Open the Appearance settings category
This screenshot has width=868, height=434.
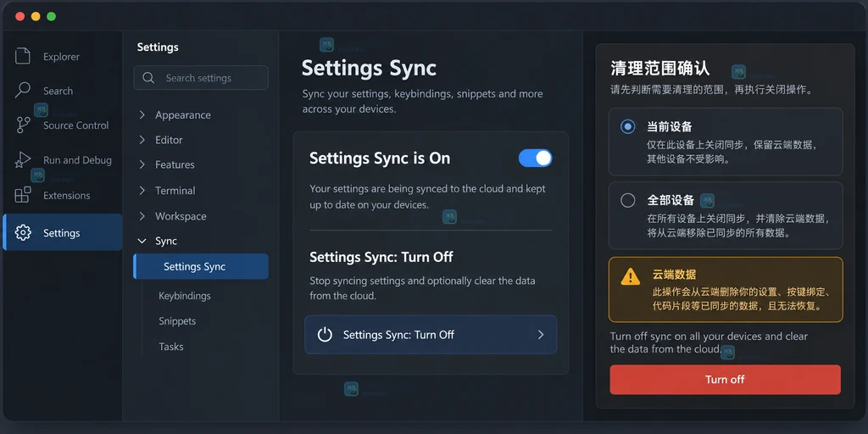point(183,115)
